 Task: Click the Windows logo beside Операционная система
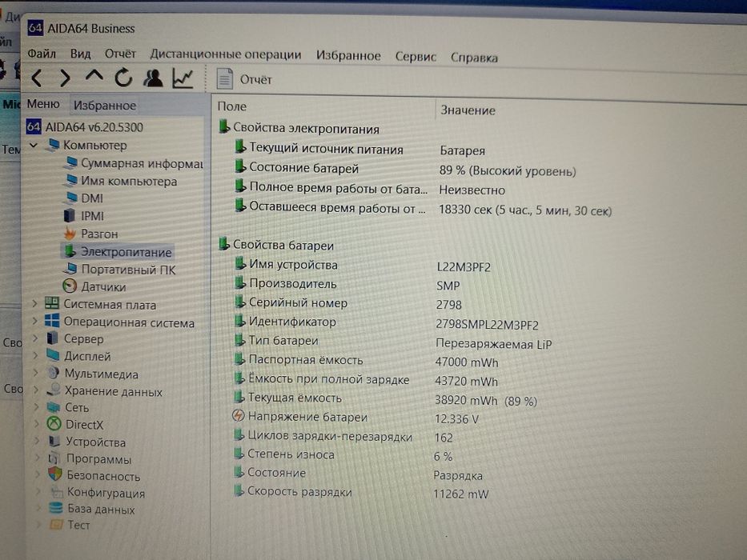(52, 321)
